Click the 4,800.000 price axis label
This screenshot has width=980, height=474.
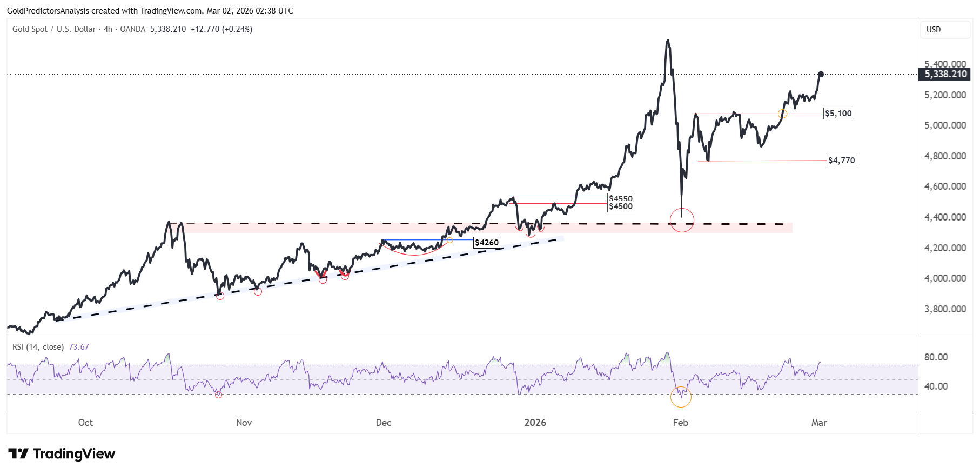click(945, 156)
